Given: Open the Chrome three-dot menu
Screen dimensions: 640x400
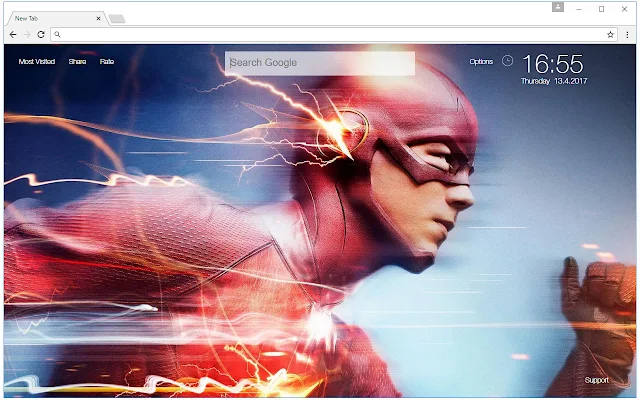Looking at the screenshot, I should [627, 35].
